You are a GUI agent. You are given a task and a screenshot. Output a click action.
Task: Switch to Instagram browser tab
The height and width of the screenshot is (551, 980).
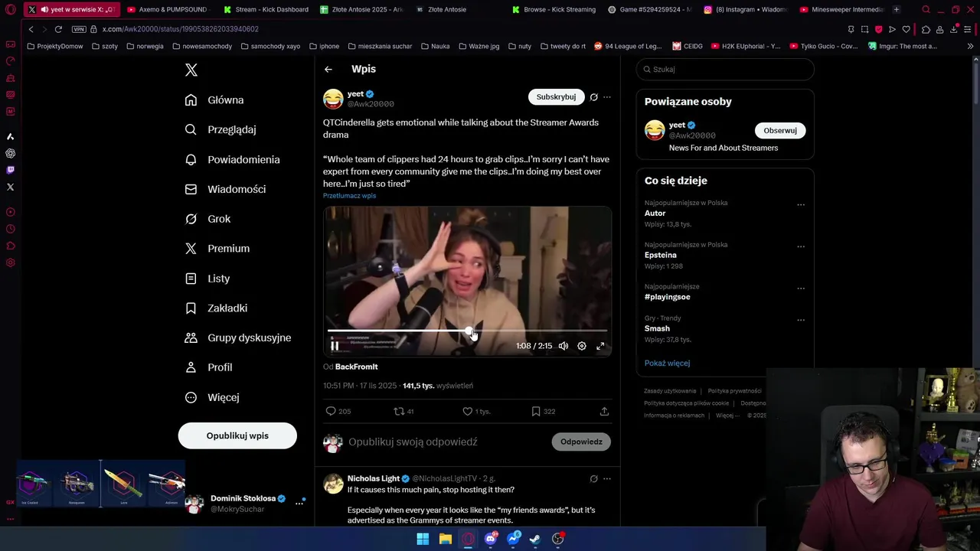(x=745, y=9)
